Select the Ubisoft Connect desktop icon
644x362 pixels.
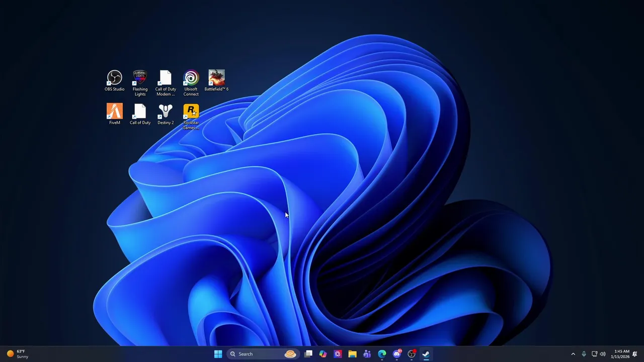tap(191, 83)
